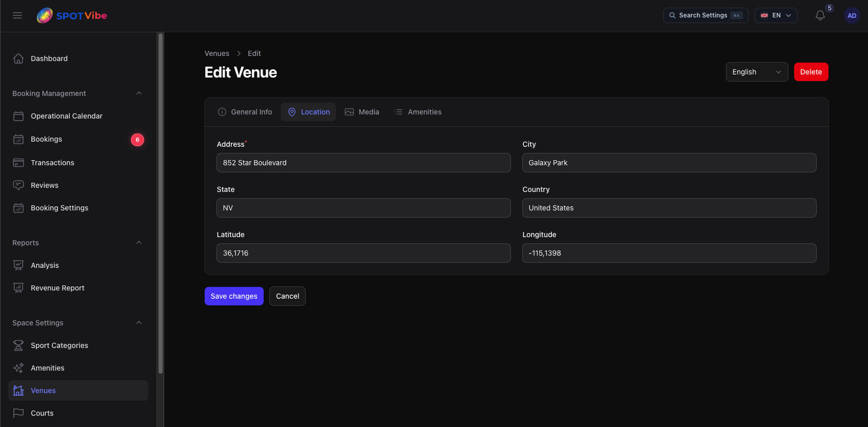Switch to the Location tab
This screenshot has width=868, height=427.
pyautogui.click(x=308, y=112)
